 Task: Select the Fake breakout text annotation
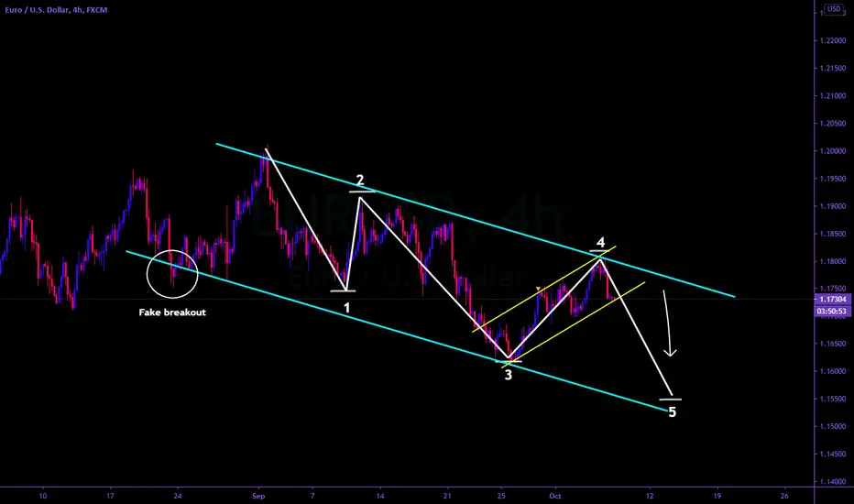pyautogui.click(x=172, y=312)
